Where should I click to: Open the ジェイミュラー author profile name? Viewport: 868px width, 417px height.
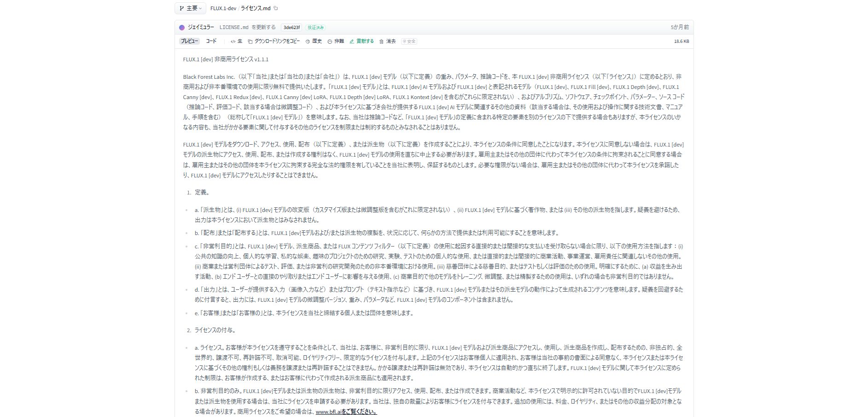[x=201, y=28]
